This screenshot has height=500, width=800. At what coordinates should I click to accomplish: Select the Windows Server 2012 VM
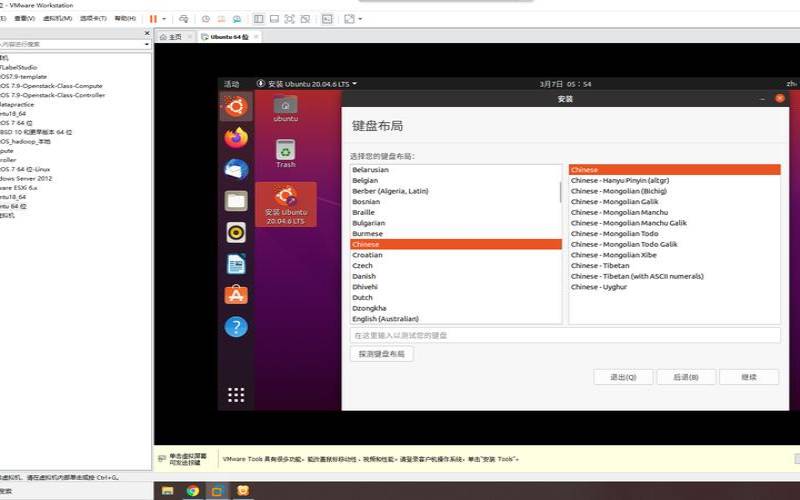tap(26, 179)
